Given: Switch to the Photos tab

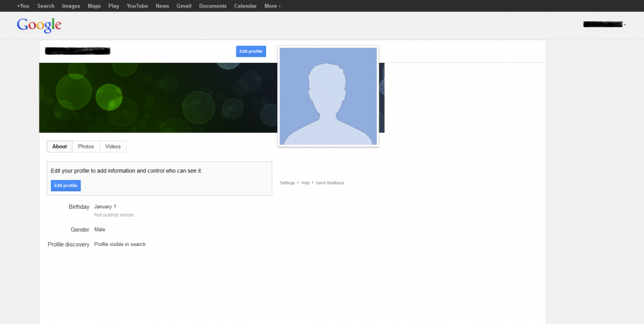Looking at the screenshot, I should (x=86, y=147).
